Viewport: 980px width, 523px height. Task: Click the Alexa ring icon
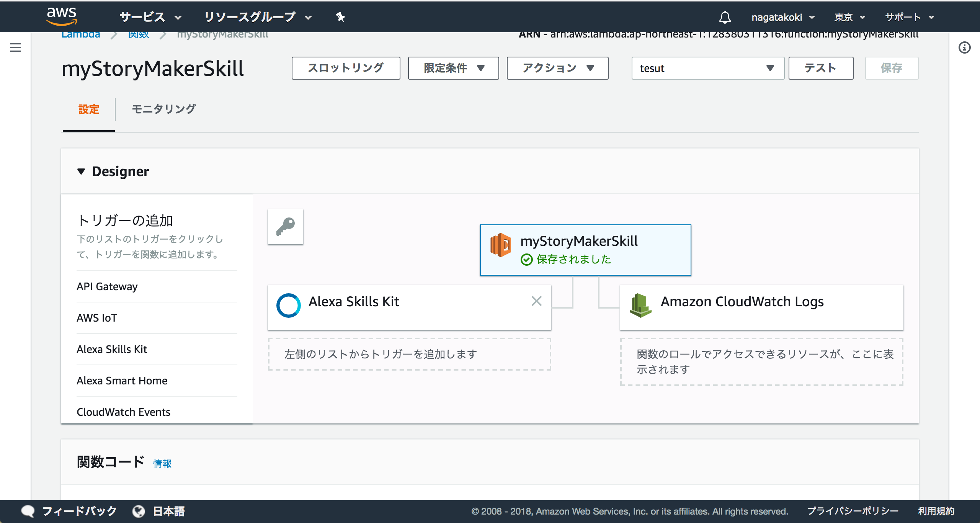pos(288,305)
